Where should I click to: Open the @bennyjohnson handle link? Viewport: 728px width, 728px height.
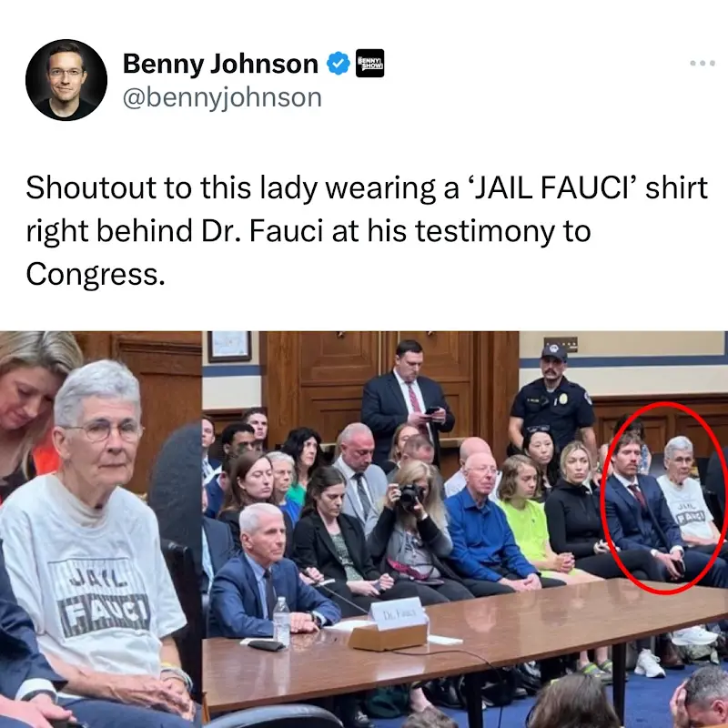point(222,97)
